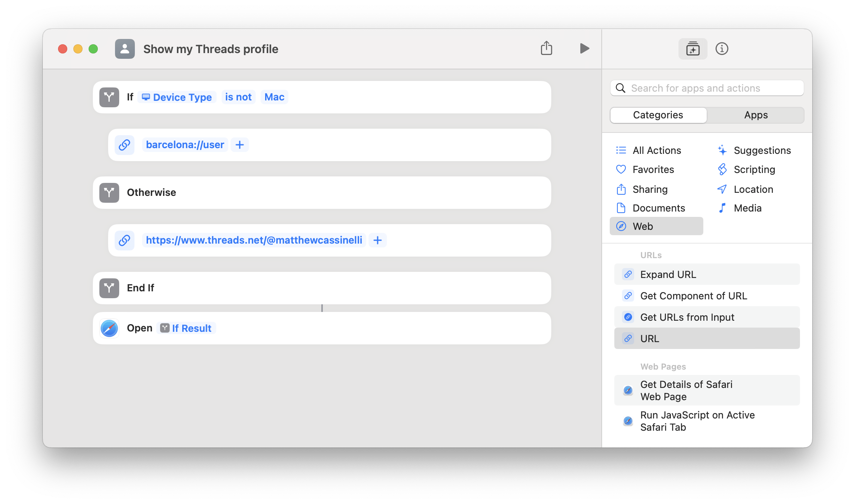Add another URL after barcelona://user
Viewport: 855px width, 504px height.
coord(240,145)
